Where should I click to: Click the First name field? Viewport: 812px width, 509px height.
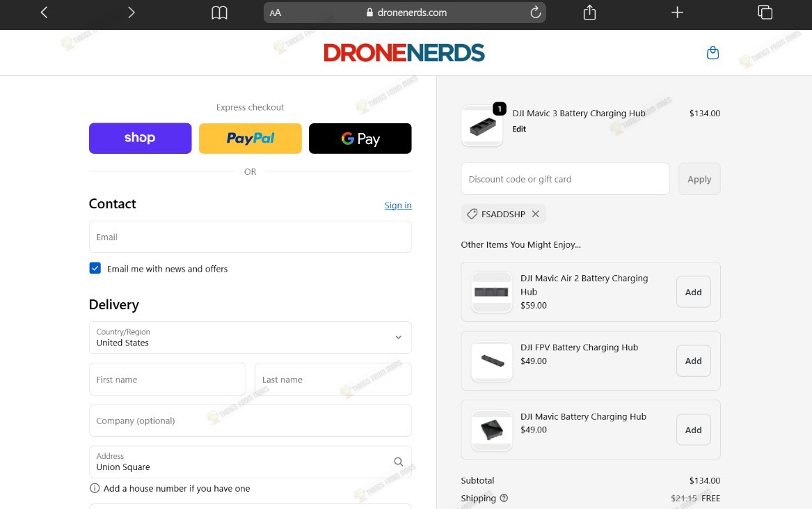[x=167, y=379]
